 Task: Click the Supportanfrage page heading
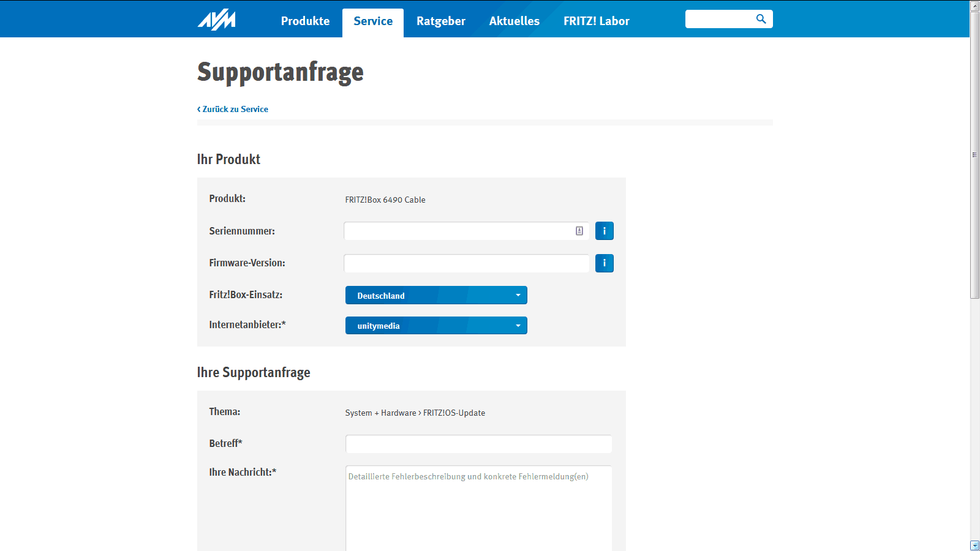tap(281, 72)
